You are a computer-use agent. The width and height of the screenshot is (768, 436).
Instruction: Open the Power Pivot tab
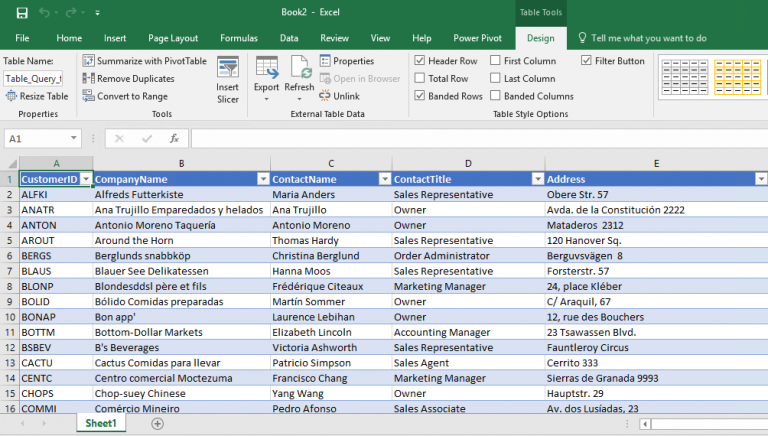[477, 38]
